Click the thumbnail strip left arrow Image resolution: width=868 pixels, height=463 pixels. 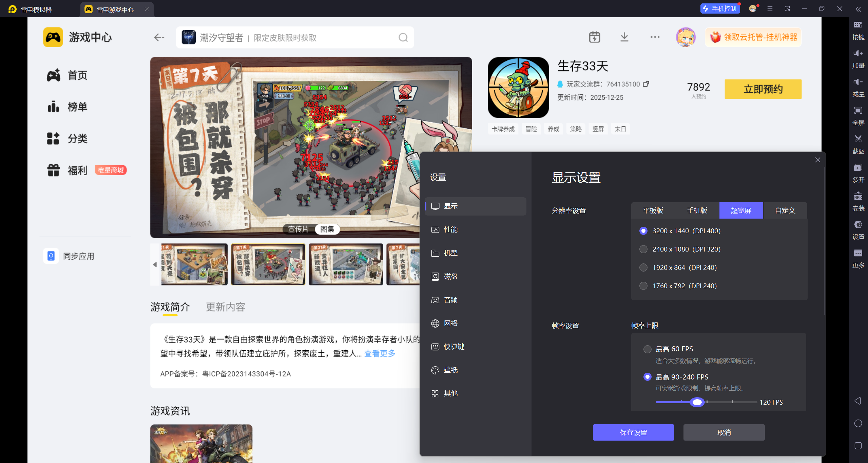pyautogui.click(x=155, y=264)
